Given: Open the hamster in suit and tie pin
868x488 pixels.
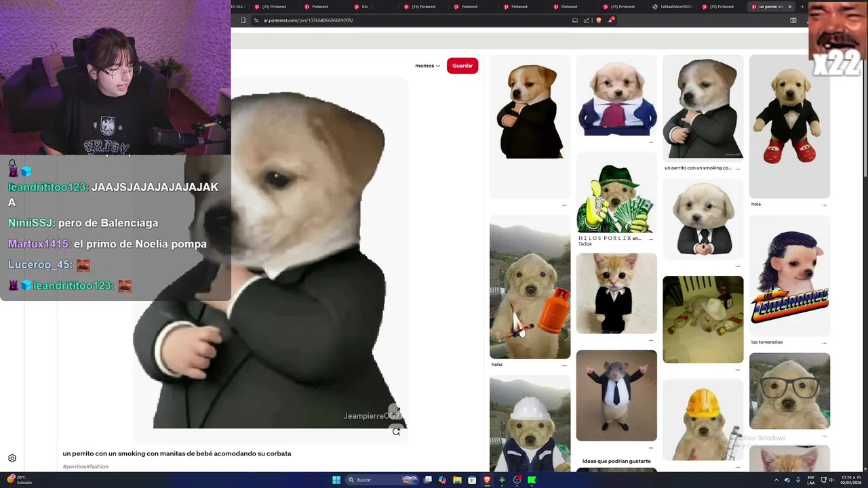Looking at the screenshot, I should (x=616, y=395).
